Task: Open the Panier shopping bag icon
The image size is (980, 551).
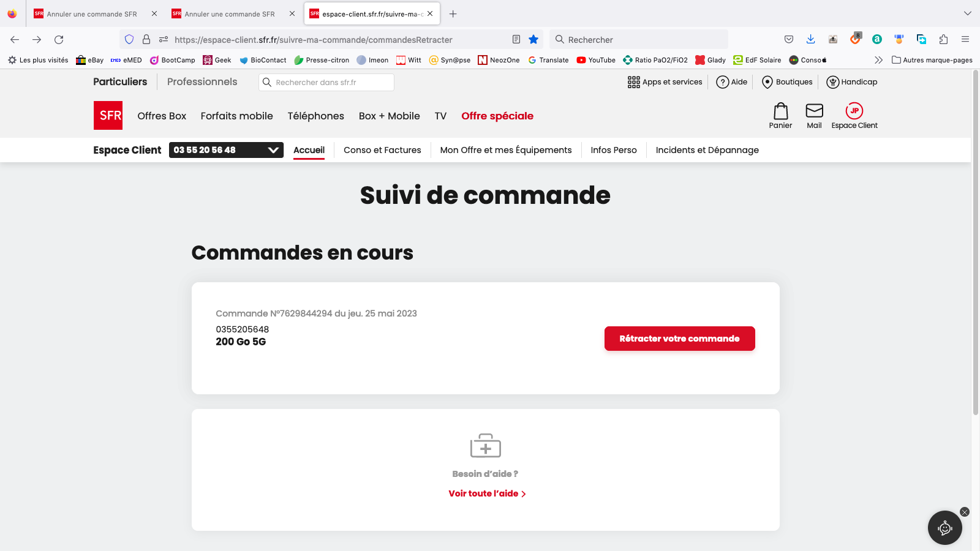Action: [x=780, y=111]
